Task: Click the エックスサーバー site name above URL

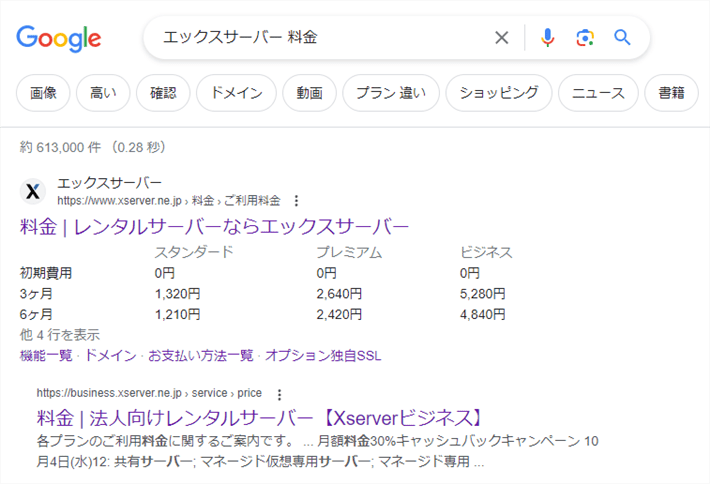Action: [110, 183]
